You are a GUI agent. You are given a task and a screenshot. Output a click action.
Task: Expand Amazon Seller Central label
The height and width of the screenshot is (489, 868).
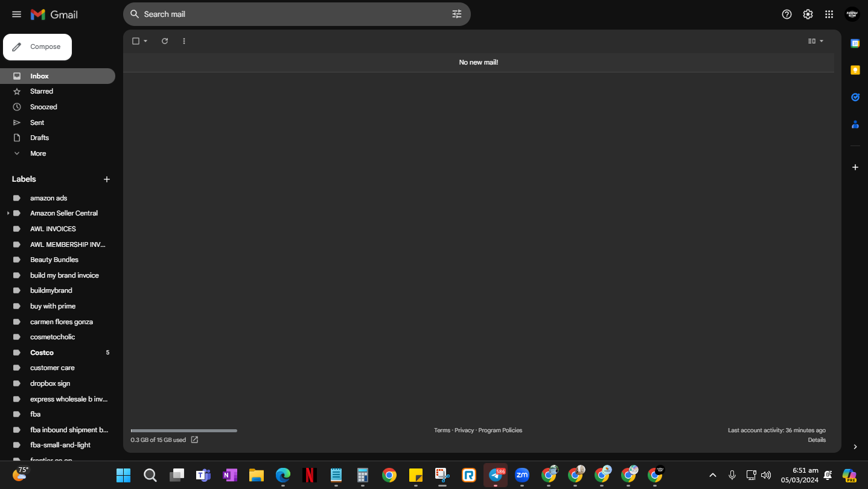8,213
